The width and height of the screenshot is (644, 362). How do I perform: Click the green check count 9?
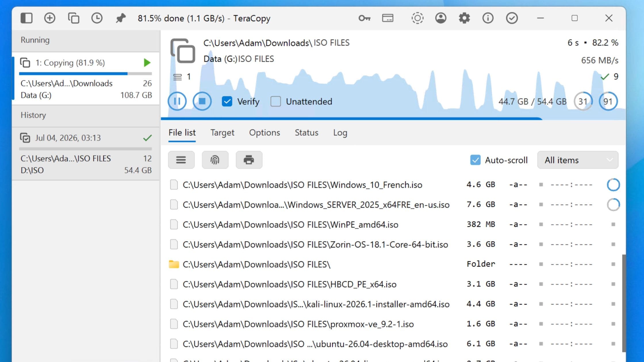click(x=609, y=76)
